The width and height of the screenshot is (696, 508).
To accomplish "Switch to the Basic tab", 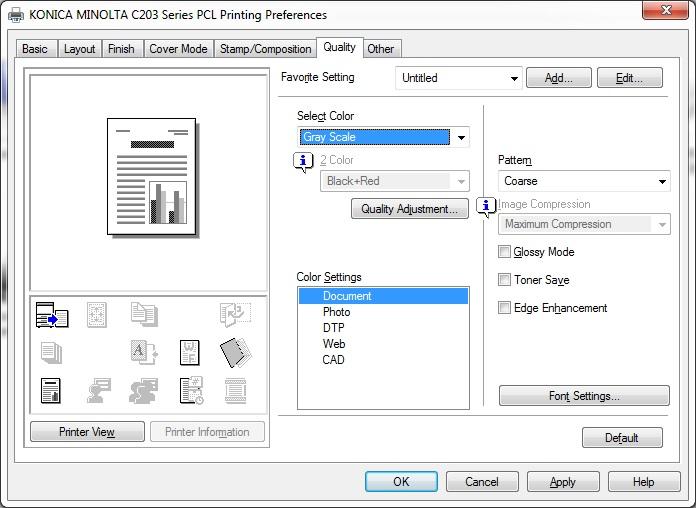I will [35, 49].
